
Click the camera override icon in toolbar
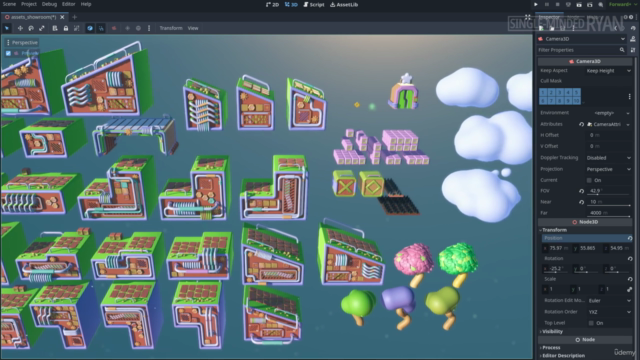tap(114, 28)
